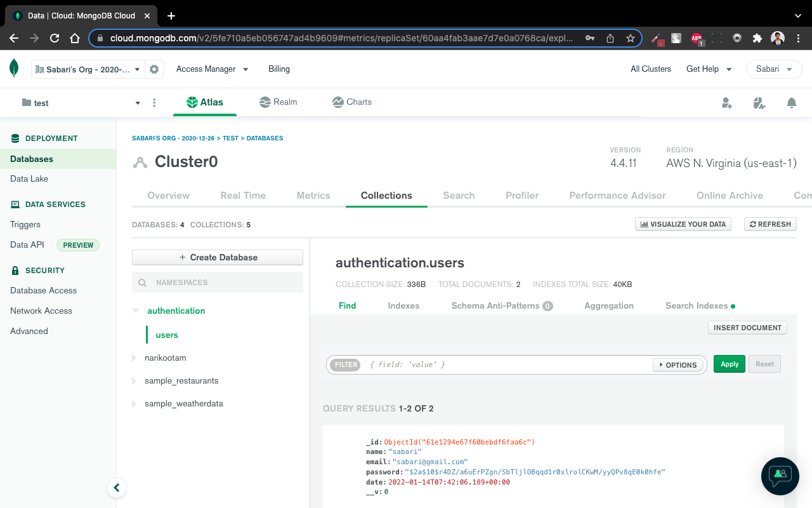This screenshot has width=812, height=508.
Task: Reload the browser page
Action: 55,38
